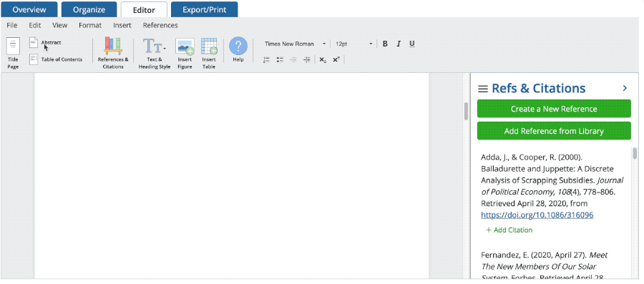Click the Title Page icon

(13, 46)
